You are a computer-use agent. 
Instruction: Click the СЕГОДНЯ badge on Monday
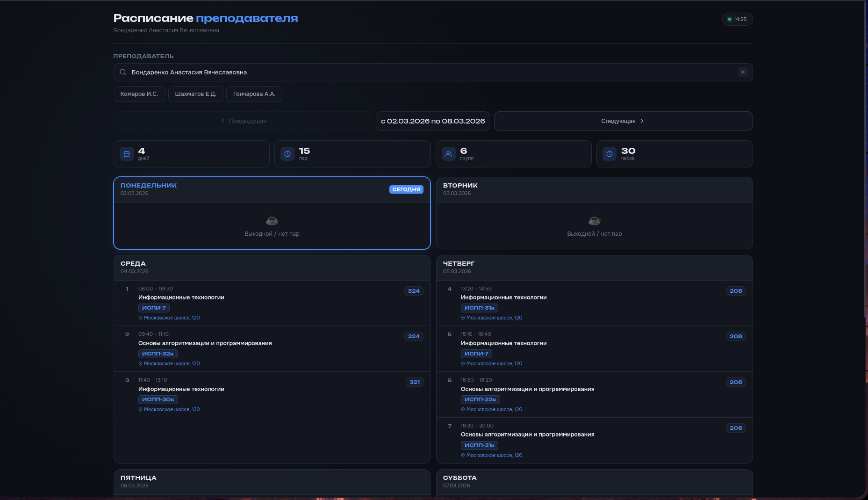[x=406, y=189]
